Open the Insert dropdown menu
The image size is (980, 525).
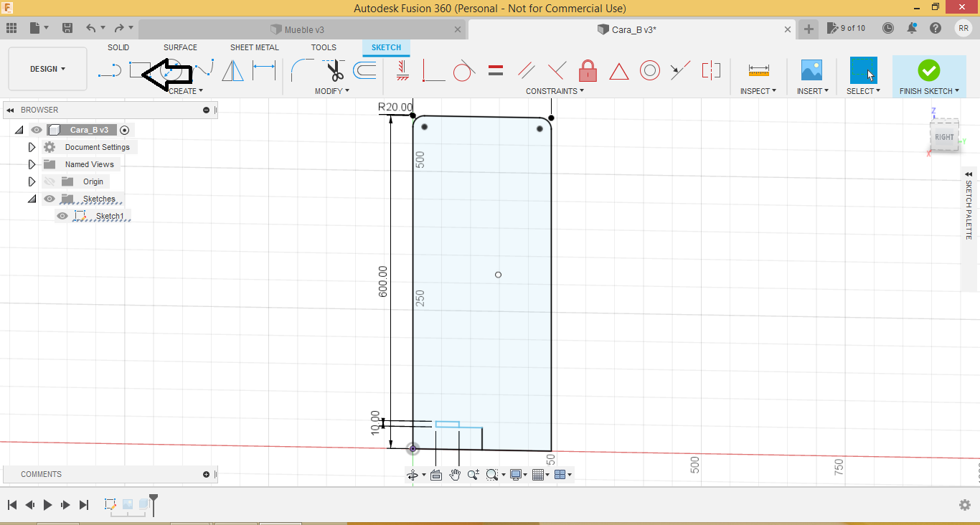[x=813, y=91]
